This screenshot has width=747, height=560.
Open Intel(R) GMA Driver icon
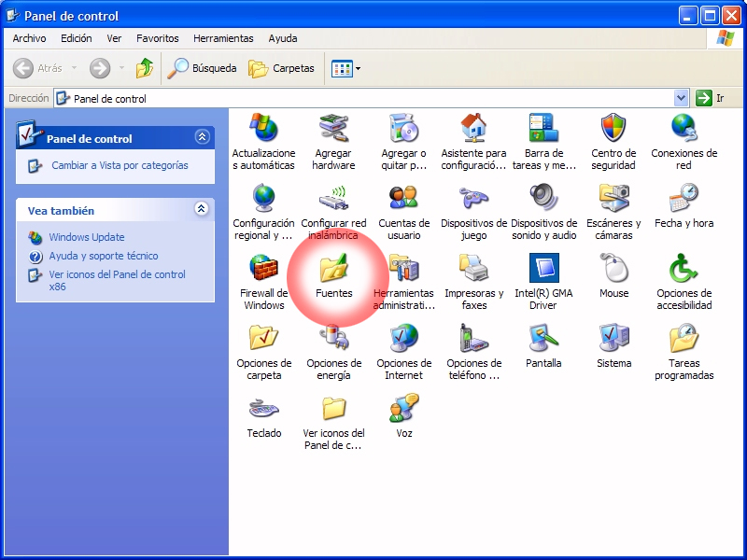coord(543,268)
